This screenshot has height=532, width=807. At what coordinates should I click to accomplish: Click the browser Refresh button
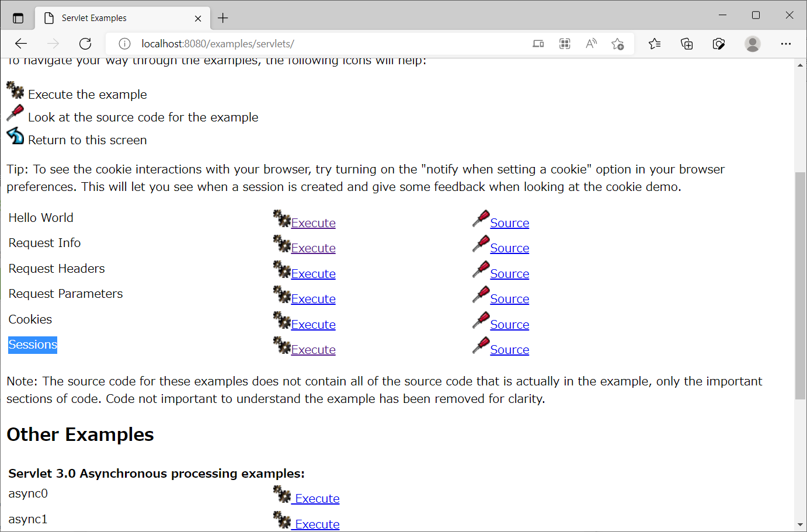click(85, 43)
